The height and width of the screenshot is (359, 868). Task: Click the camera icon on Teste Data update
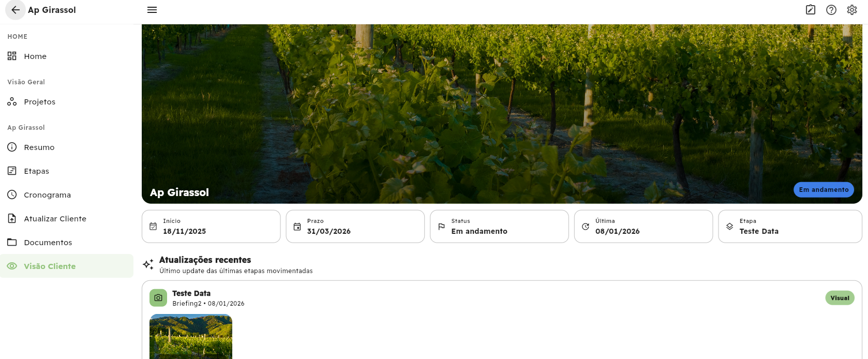tap(158, 298)
